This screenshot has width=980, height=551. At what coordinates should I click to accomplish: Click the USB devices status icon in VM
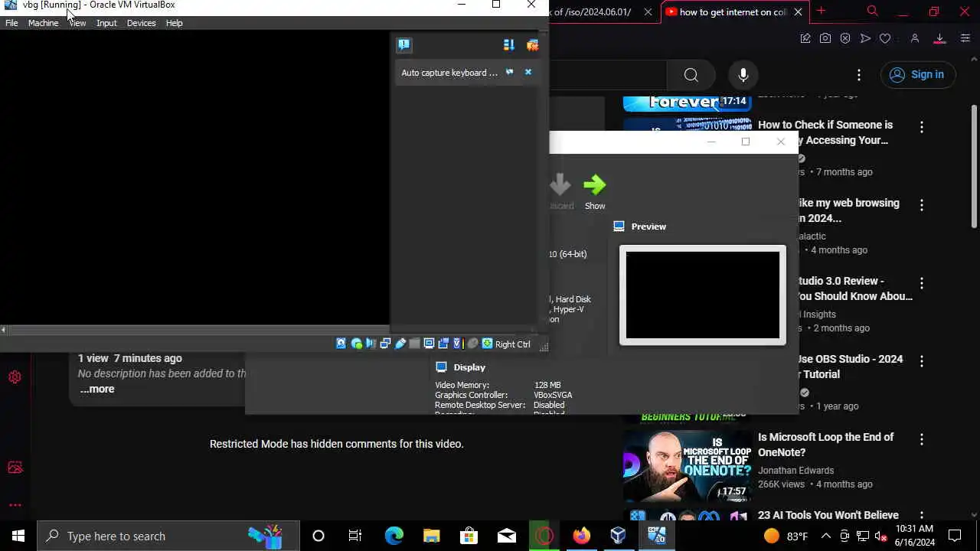coord(400,344)
